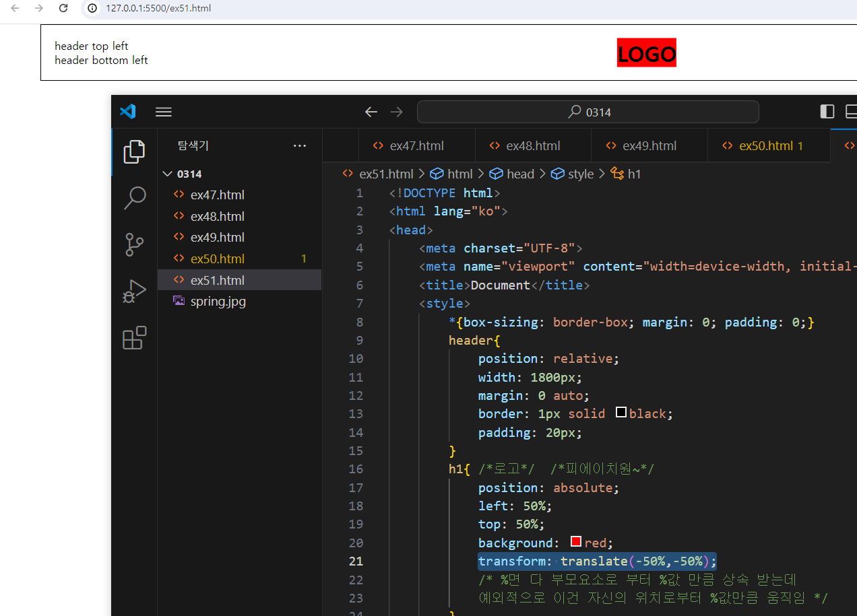The image size is (857, 616).
Task: Click 'header bottom left' text in browser
Action: point(101,61)
